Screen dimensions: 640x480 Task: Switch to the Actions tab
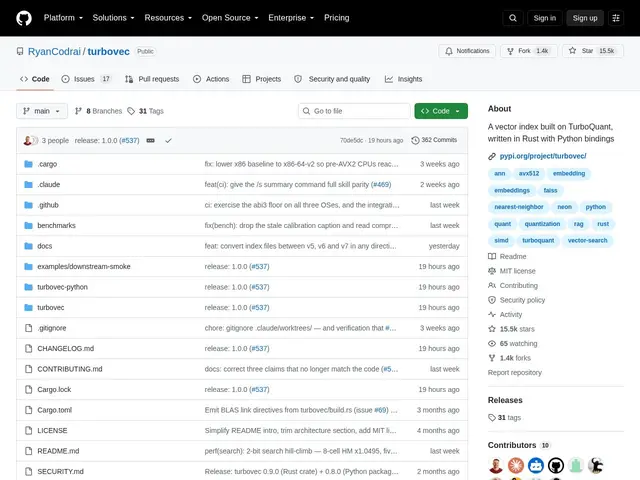tap(211, 79)
